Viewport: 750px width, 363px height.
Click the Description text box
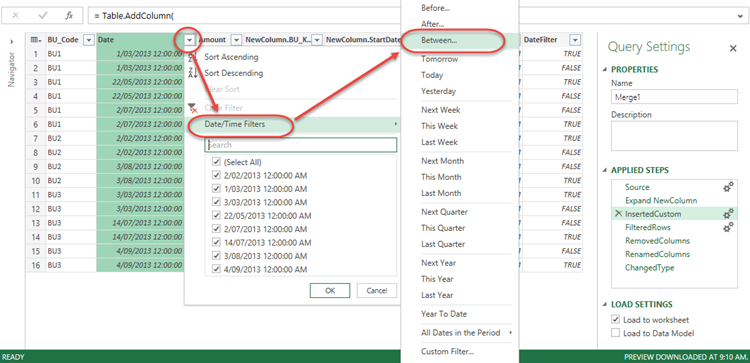(x=674, y=136)
